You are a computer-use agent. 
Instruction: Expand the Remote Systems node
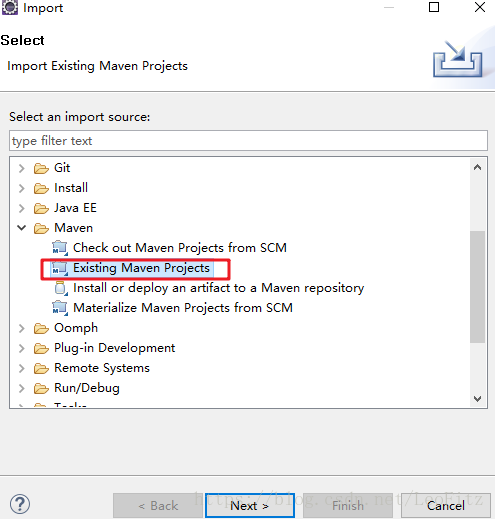(x=22, y=368)
